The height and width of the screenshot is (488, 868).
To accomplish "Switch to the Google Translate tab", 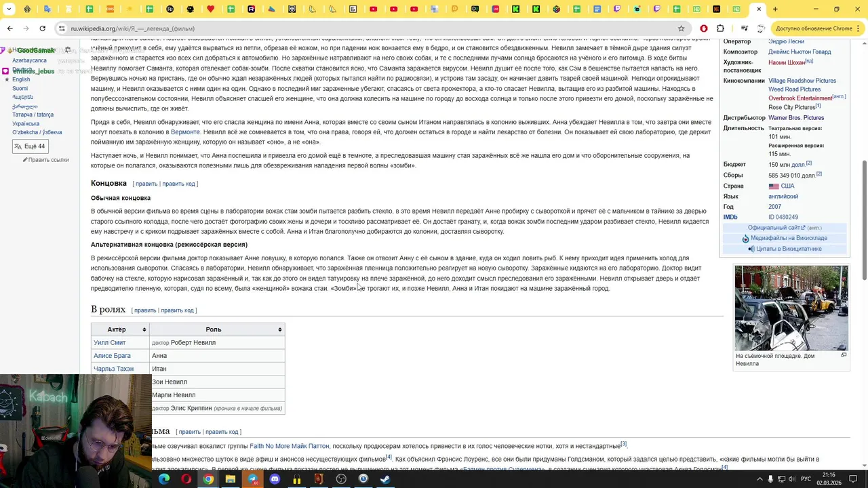I will (x=47, y=9).
